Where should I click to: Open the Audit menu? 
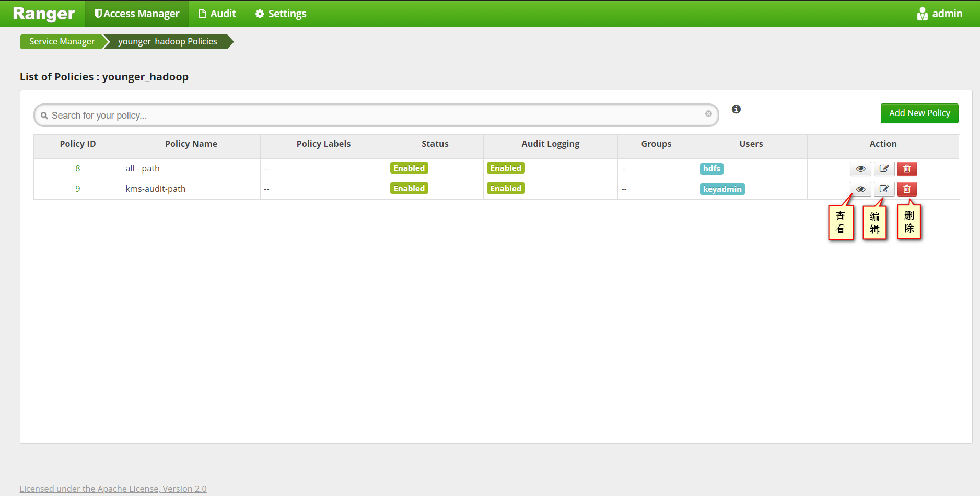[217, 13]
